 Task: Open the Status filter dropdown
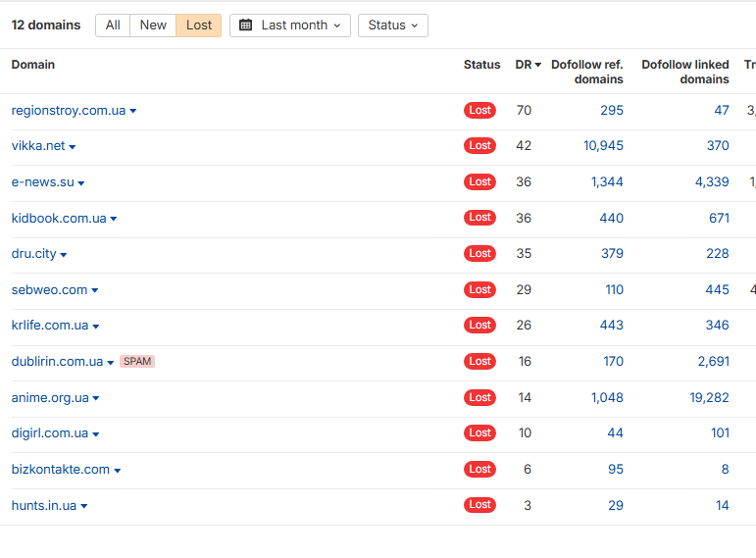click(x=393, y=25)
